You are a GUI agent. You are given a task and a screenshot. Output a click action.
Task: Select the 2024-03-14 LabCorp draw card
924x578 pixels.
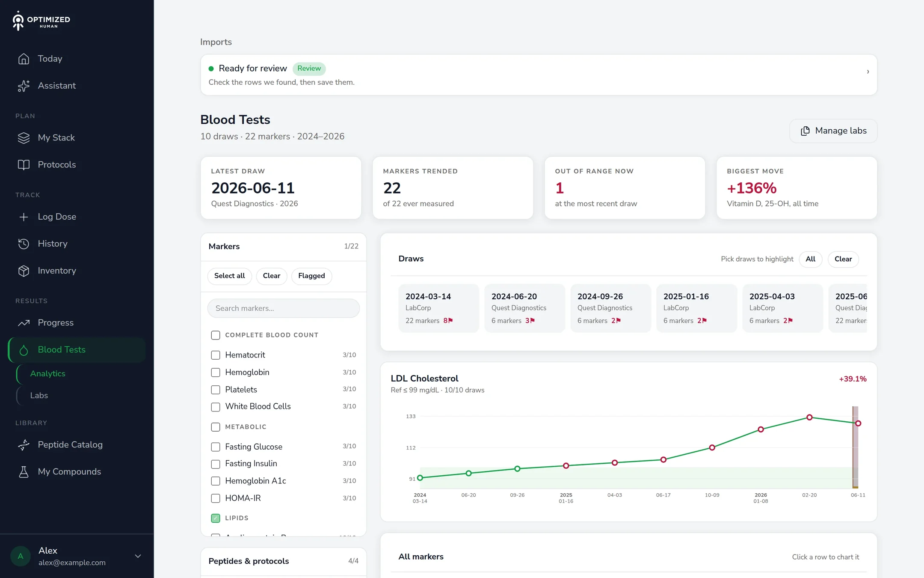(x=438, y=308)
